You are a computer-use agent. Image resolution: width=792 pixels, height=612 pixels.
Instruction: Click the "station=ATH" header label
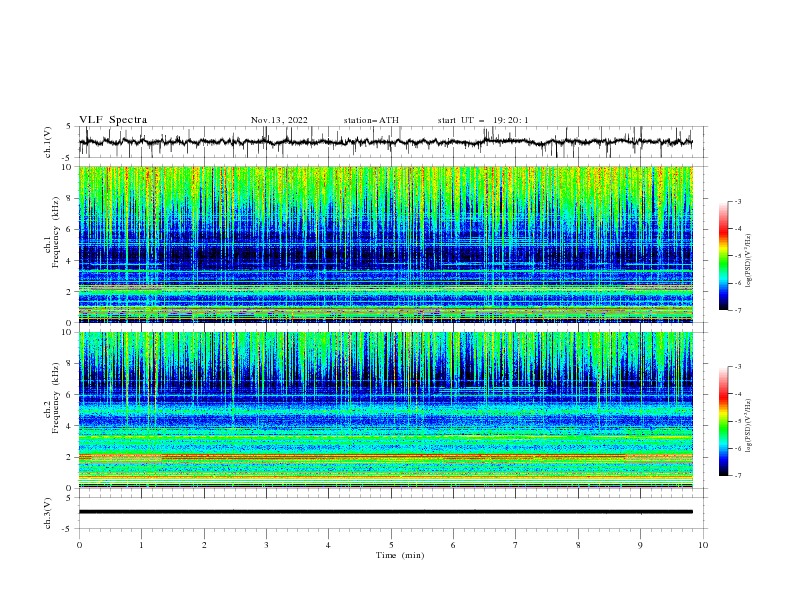coord(371,120)
